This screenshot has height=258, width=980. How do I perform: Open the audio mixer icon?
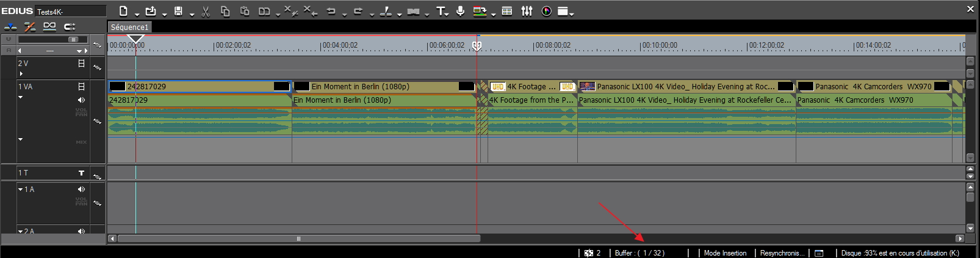[x=527, y=11]
